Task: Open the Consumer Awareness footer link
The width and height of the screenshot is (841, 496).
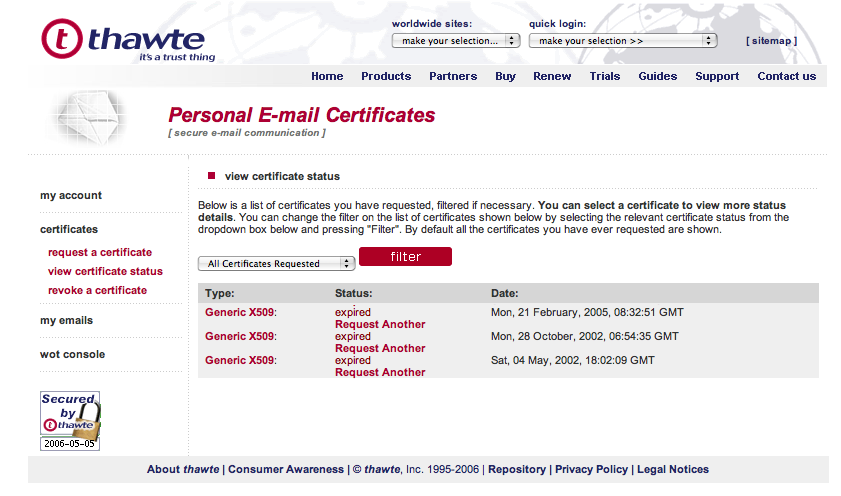Action: click(286, 469)
